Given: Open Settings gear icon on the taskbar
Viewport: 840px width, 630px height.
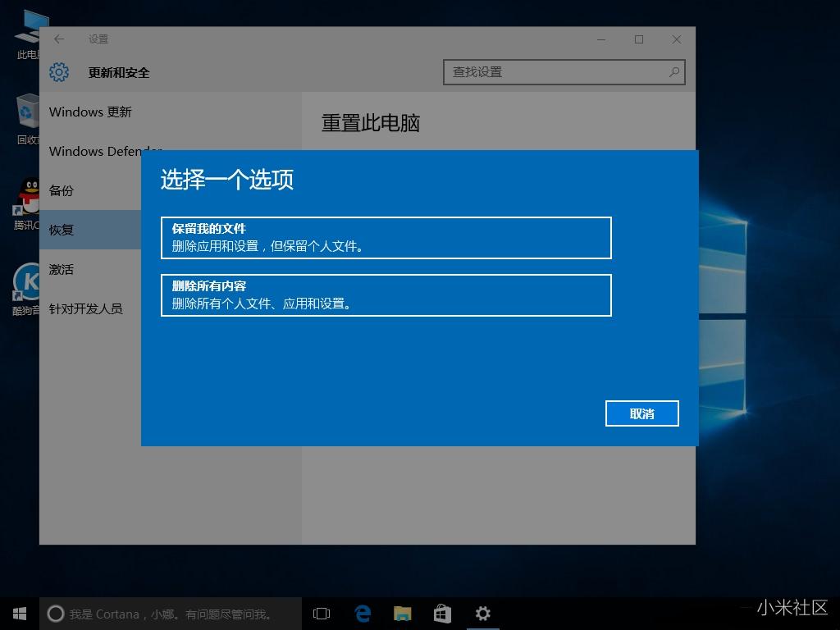Looking at the screenshot, I should (x=483, y=613).
